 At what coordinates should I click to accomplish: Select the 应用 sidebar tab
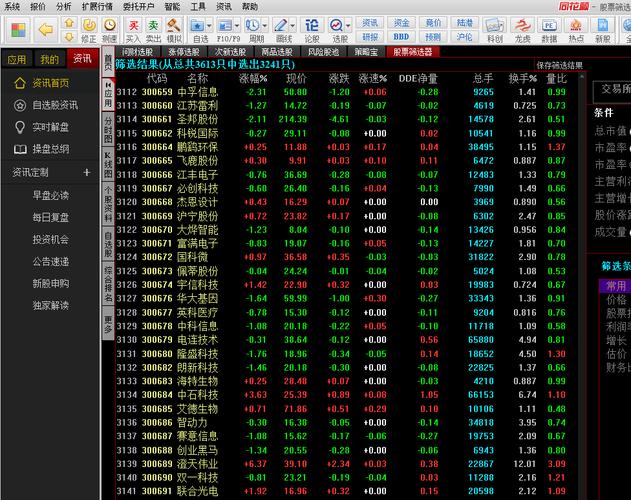(x=17, y=59)
